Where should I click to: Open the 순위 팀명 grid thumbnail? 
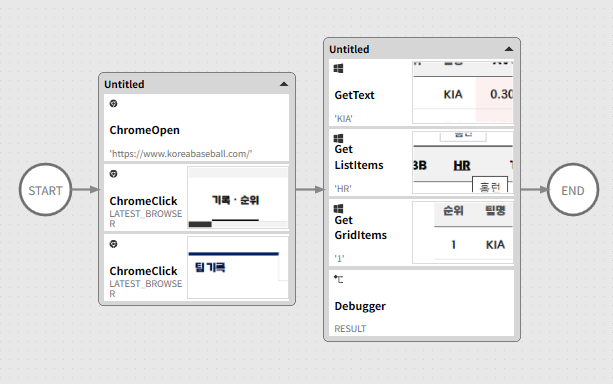(x=463, y=232)
